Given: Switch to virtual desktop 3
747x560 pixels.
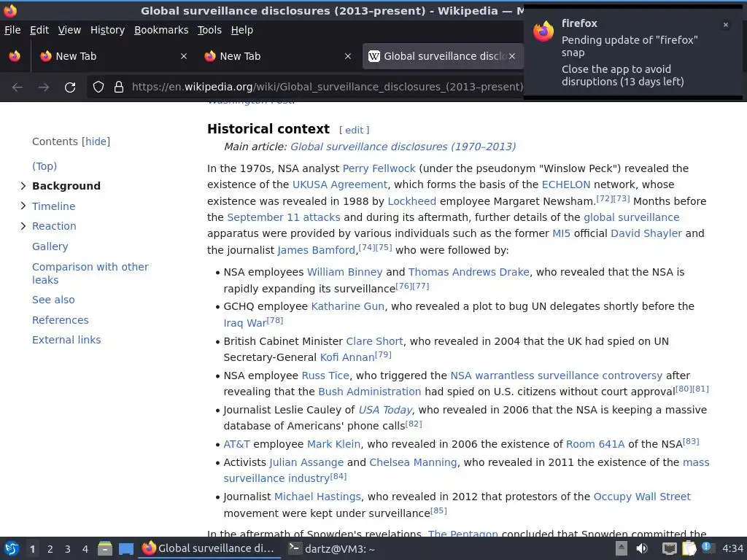Looking at the screenshot, I should tap(68, 549).
